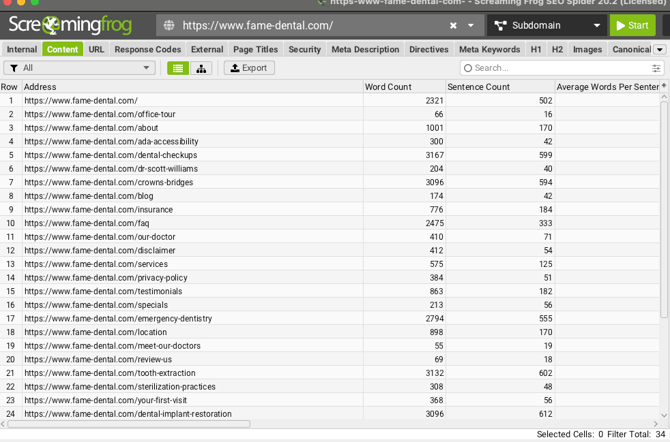The image size is (670, 442).
Task: Open the H2 tab
Action: [557, 49]
